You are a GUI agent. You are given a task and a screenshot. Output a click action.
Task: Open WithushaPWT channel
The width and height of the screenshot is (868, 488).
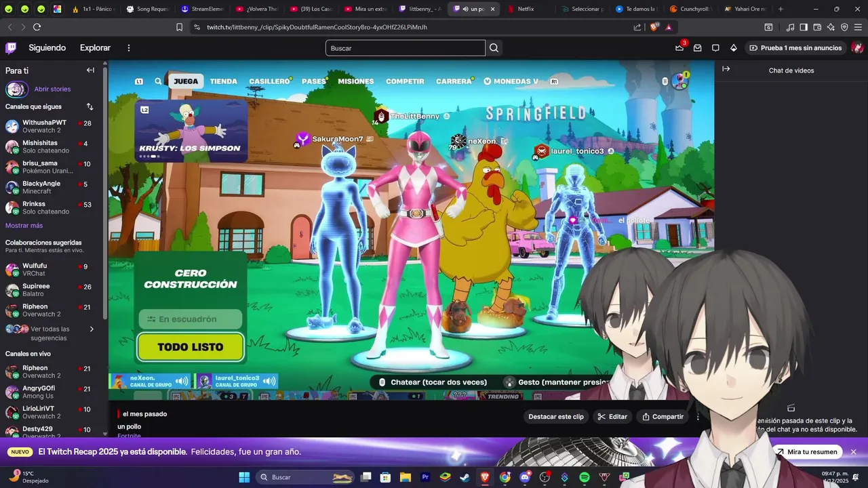[x=51, y=127]
